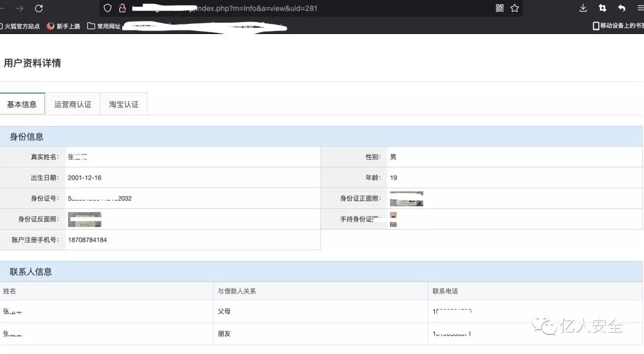Select the 基本信息 tab
644x354 pixels.
point(22,103)
